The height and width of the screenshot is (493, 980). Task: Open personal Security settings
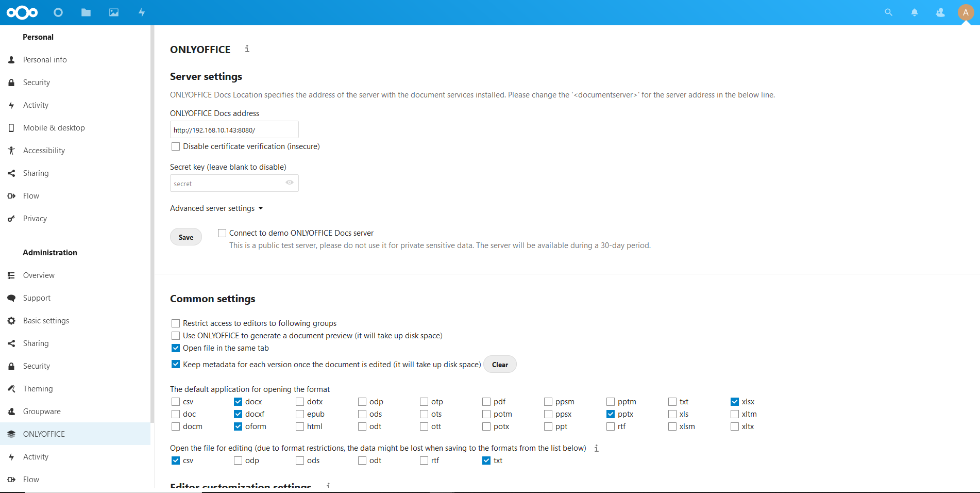(75, 83)
